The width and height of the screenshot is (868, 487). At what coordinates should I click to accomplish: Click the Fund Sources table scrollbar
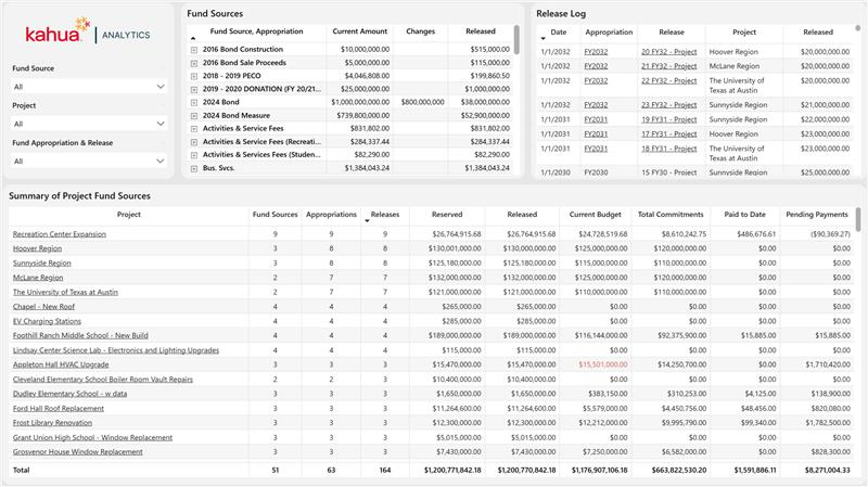516,40
